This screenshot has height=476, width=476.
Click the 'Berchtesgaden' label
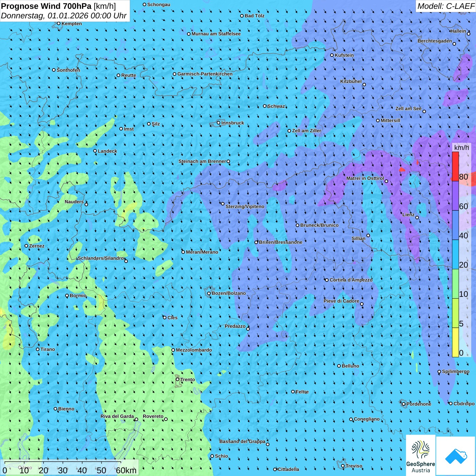435,41
